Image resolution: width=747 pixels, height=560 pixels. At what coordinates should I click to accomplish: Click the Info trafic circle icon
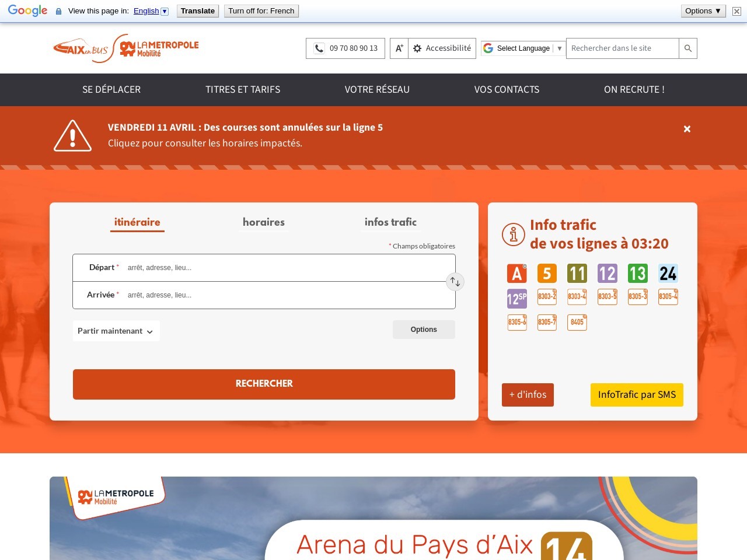[514, 235]
